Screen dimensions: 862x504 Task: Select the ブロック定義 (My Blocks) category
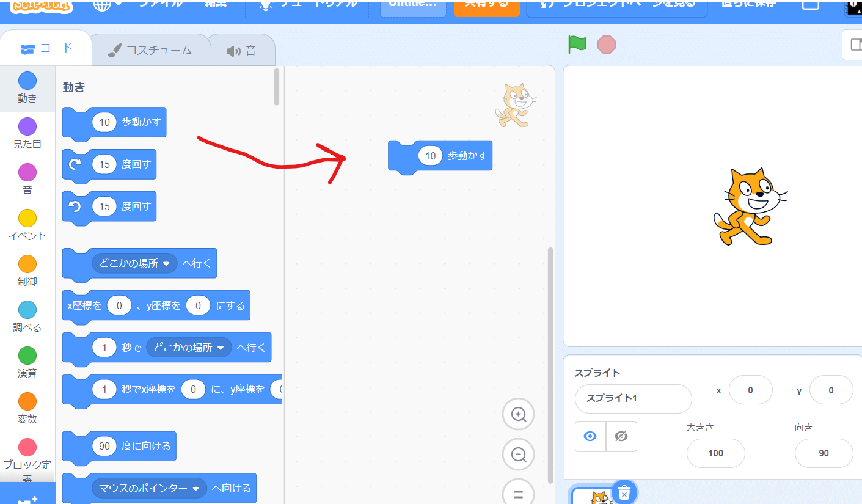[x=27, y=459]
